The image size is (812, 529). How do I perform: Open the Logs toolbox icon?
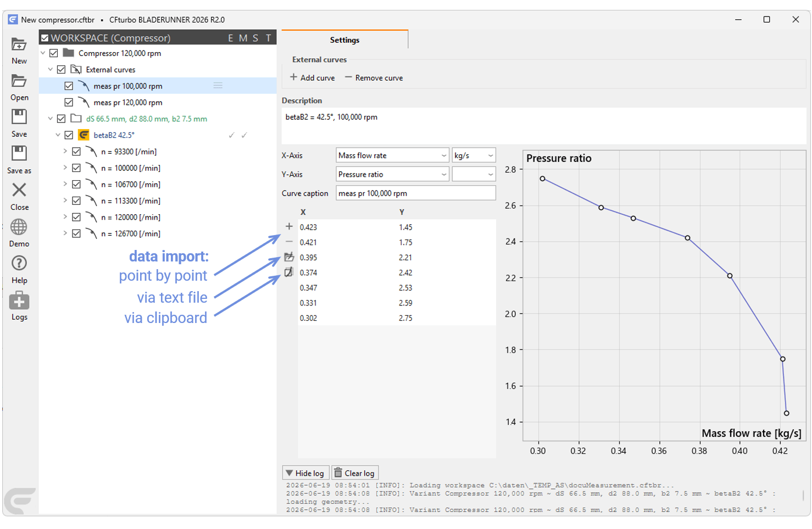tap(19, 300)
